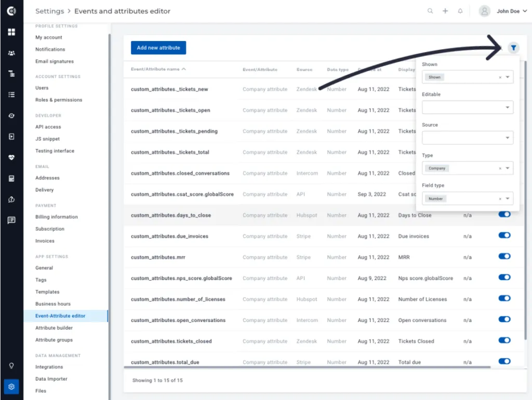Open the Field type filter dropdown arrow
Viewport: 532px width, 400px height.
[x=508, y=198]
